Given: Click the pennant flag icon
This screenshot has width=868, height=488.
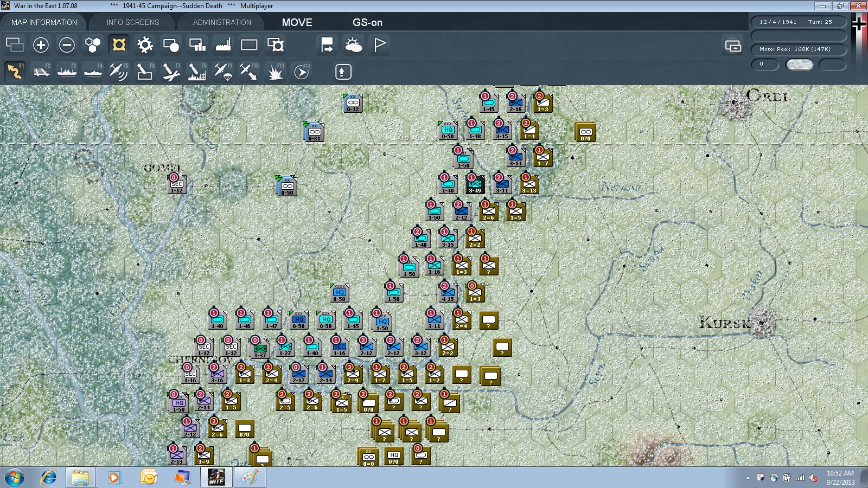Looking at the screenshot, I should coord(379,44).
